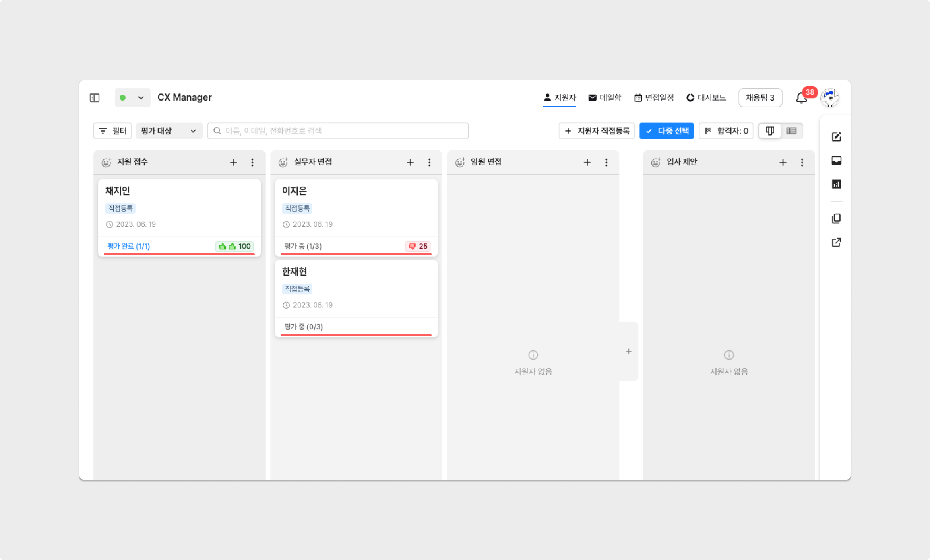
Task: Click the applicant search input field
Action: [x=338, y=131]
